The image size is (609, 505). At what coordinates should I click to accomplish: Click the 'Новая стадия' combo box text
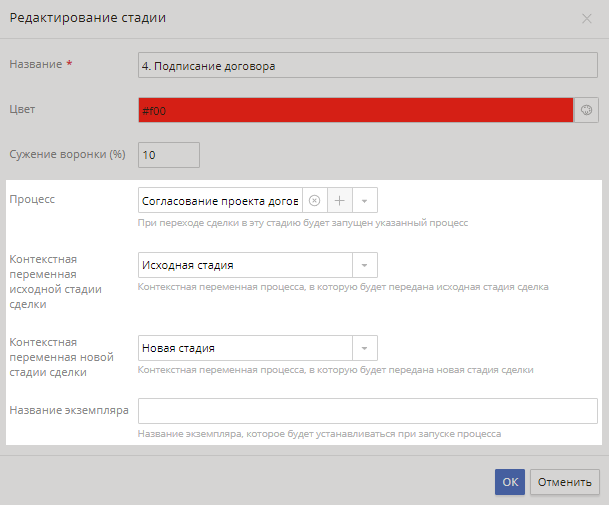pos(245,348)
